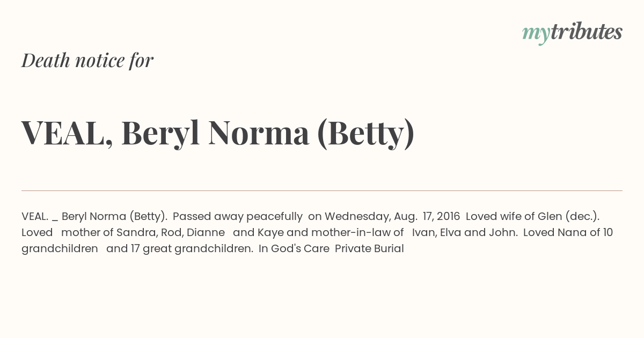Click 'Beryl Norma (Betty).' in body text
Screen dimensions: 644x338
tap(114, 217)
